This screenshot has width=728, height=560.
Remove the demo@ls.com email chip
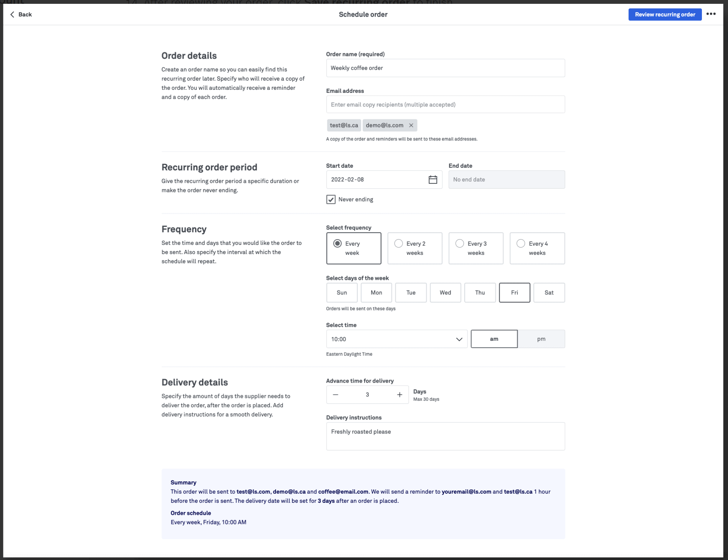coord(411,126)
